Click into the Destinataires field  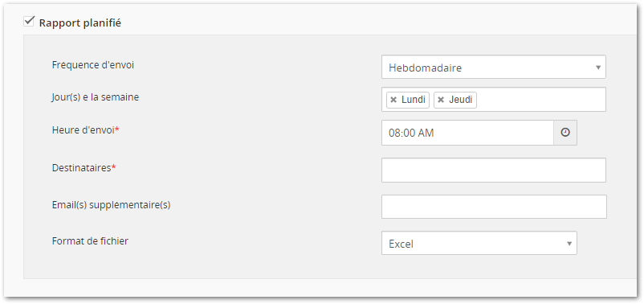pyautogui.click(x=493, y=170)
